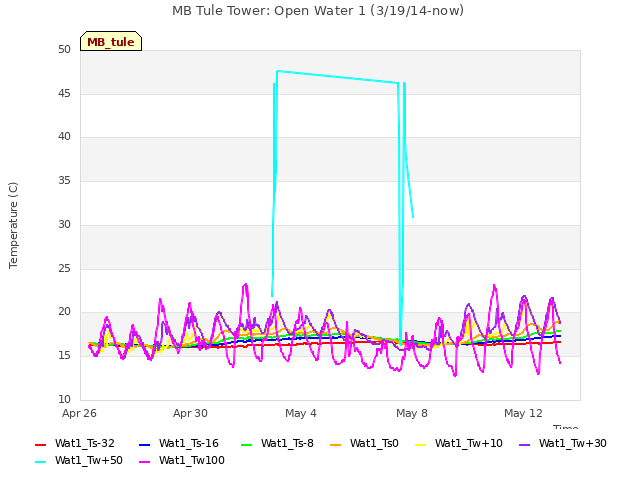The height and width of the screenshot is (480, 640).
Task: Click the orange Wat1_Ts0 color swatch
Action: pos(336,444)
